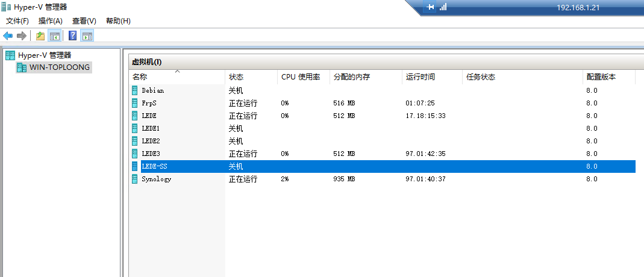
Task: Click the signal strength icon on connection bar
Action: [x=443, y=7]
